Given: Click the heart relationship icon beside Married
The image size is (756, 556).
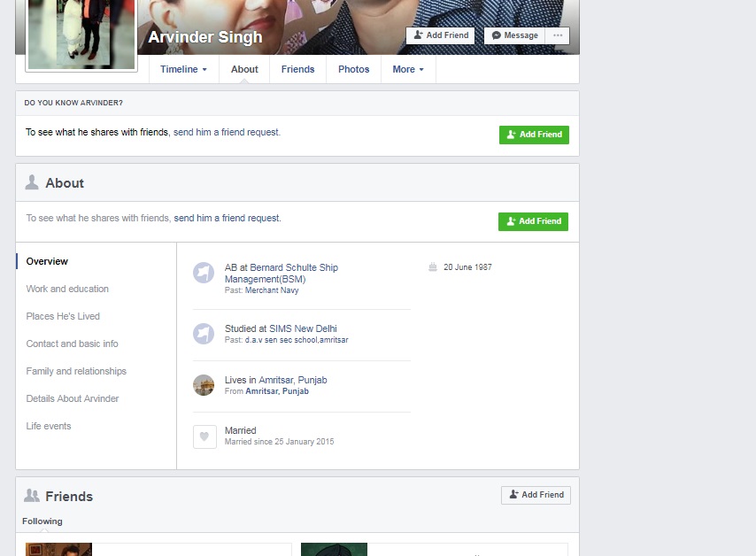Looking at the screenshot, I should (204, 436).
